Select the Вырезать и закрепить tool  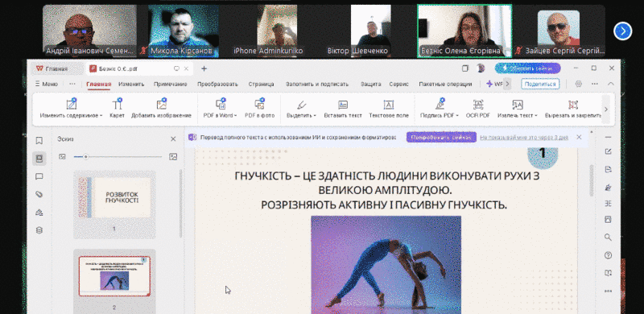point(573,109)
